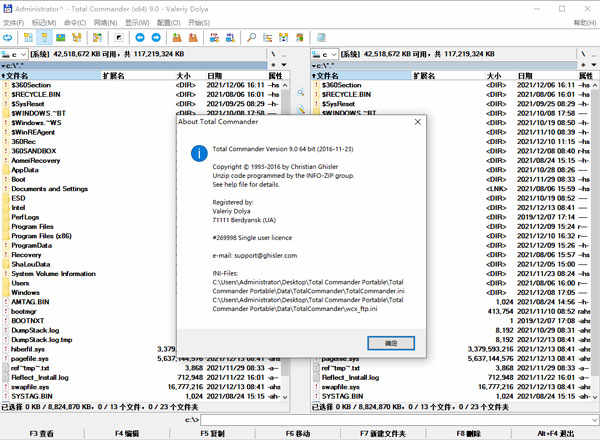Click support@ghisler.com text in About dialog
The image size is (600, 440).
(266, 256)
